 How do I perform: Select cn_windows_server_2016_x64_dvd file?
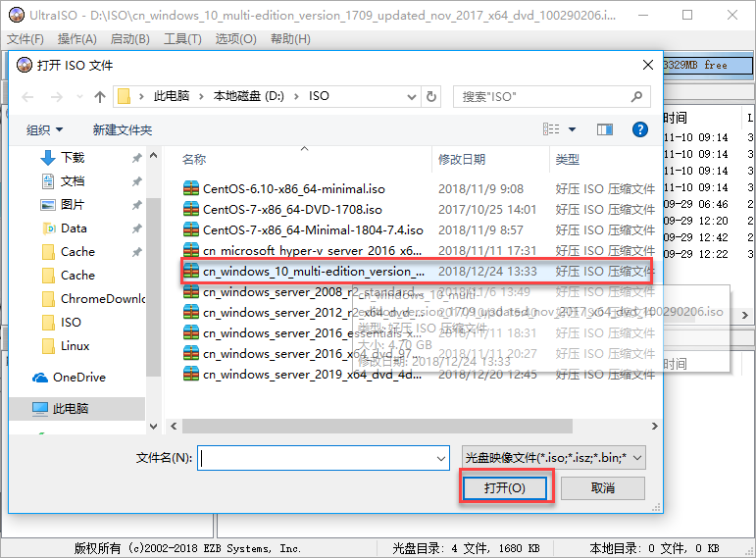click(312, 354)
